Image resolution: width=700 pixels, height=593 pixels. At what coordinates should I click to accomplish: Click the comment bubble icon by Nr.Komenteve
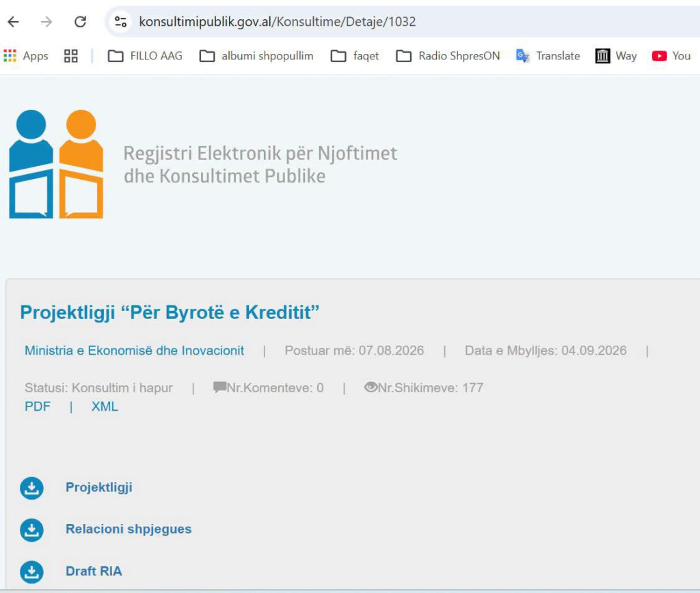point(219,387)
